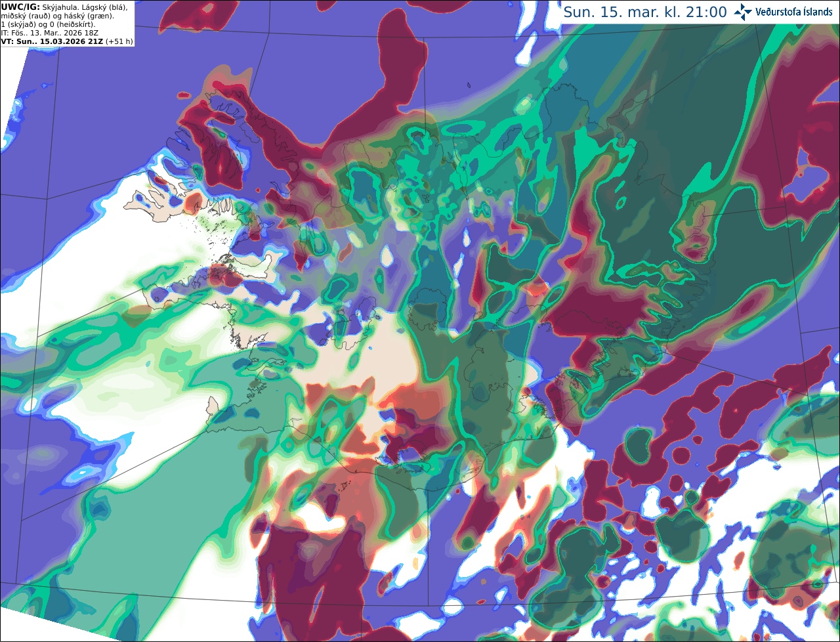This screenshot has height=642, width=840.
Task: Click the bold "UWC/IG:" legend heading
Action: pos(20,7)
